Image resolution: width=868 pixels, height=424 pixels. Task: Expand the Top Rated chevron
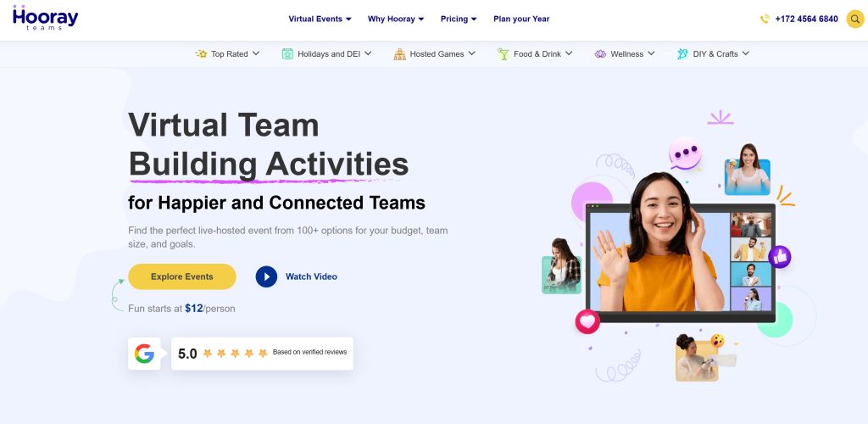(256, 53)
